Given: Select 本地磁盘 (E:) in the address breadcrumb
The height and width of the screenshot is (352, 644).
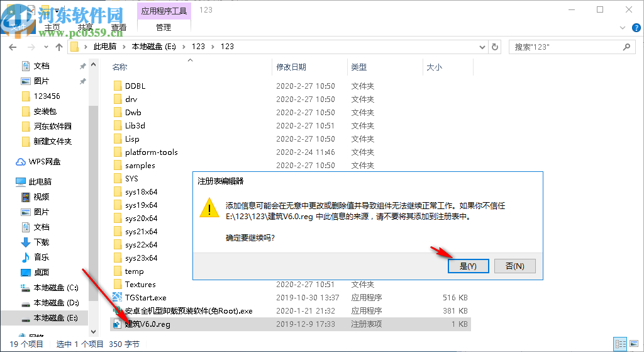Looking at the screenshot, I should click(x=153, y=47).
